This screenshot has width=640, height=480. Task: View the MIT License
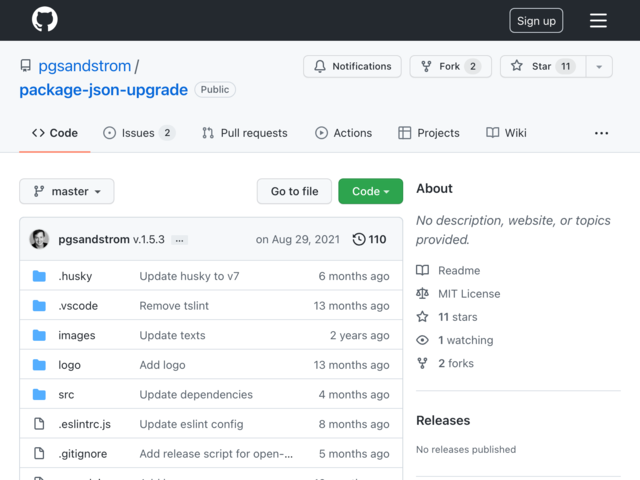coord(469,293)
